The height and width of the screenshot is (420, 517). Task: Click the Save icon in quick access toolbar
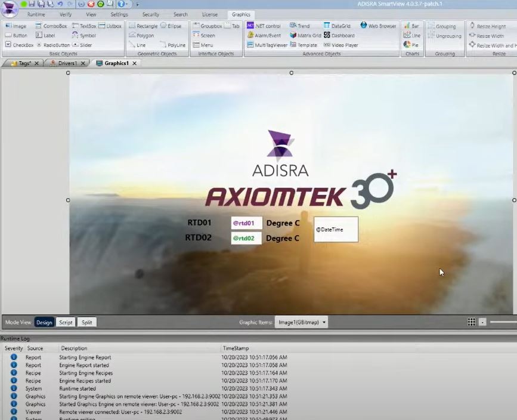pyautogui.click(x=32, y=4)
